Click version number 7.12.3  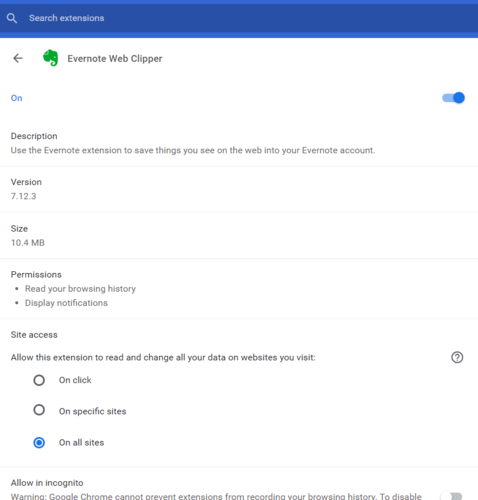(23, 196)
